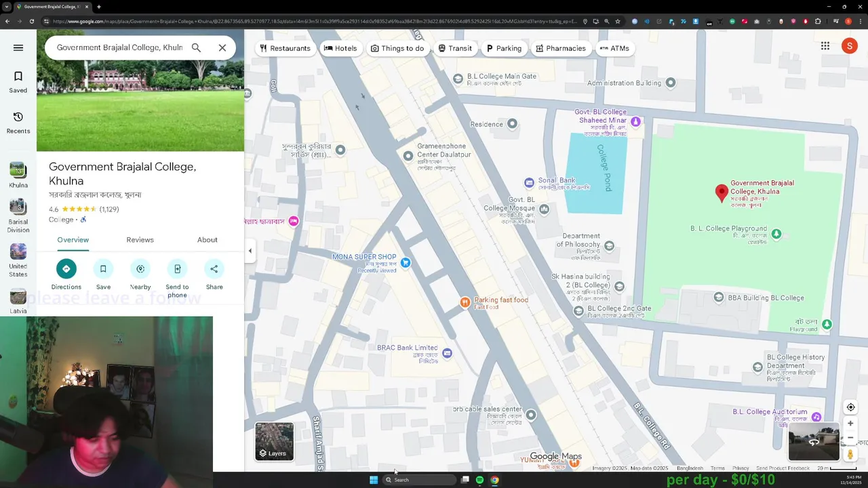Collapse the side panel with the arrow
Screen dimensions: 868x488
pyautogui.click(x=250, y=251)
